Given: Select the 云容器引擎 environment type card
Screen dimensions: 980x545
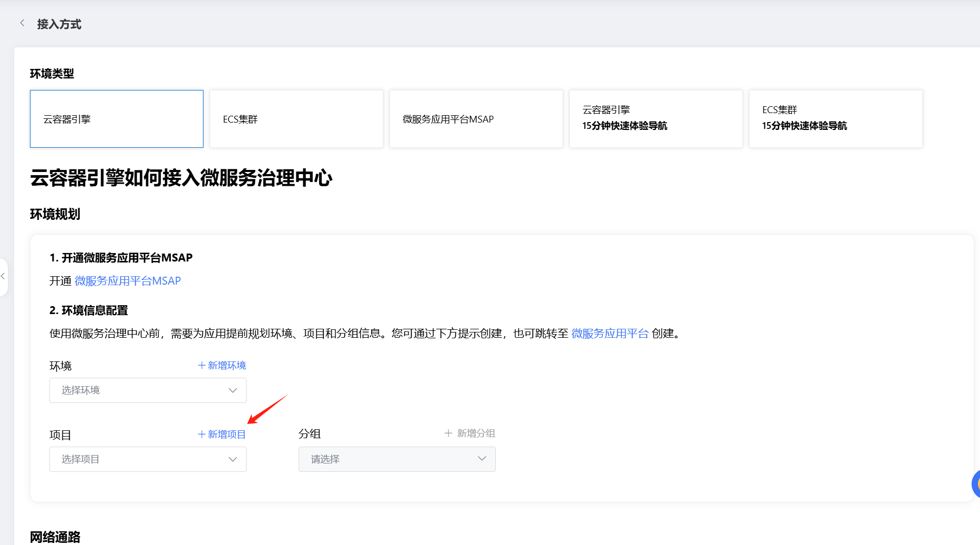Looking at the screenshot, I should click(117, 119).
